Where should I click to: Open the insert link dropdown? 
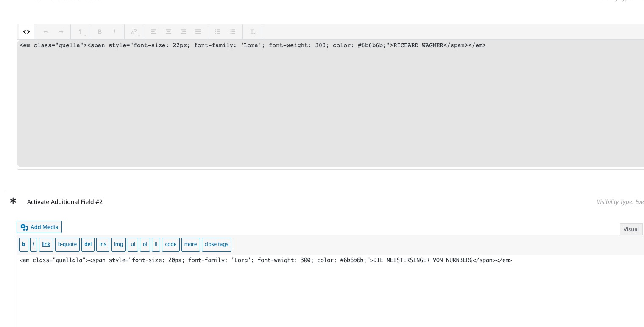(x=134, y=32)
